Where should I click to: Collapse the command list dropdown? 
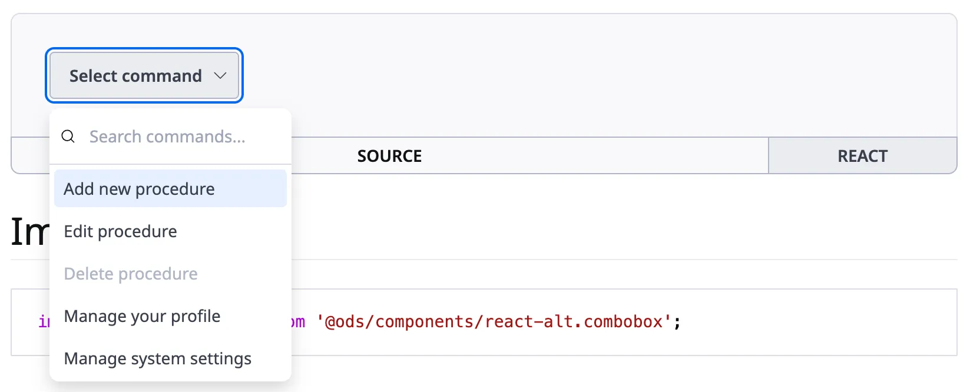143,75
